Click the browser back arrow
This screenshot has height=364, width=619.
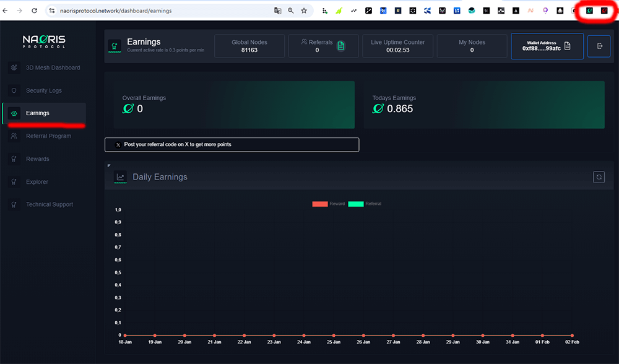(x=5, y=11)
